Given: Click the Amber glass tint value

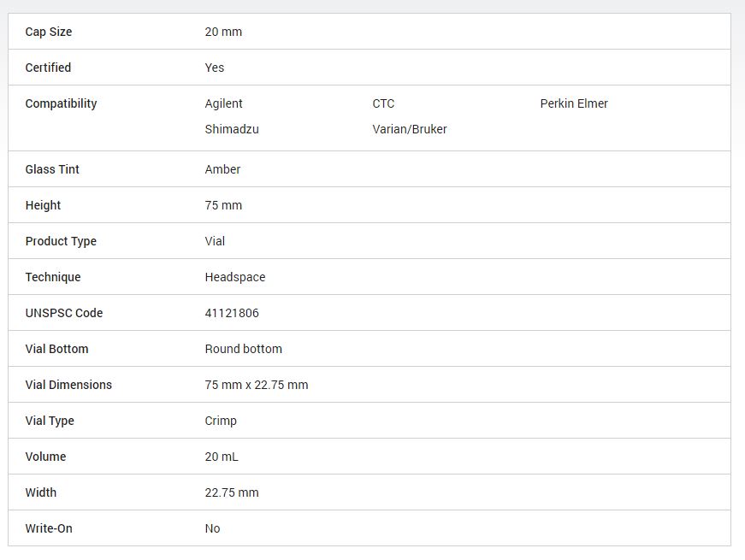Looking at the screenshot, I should (222, 169).
